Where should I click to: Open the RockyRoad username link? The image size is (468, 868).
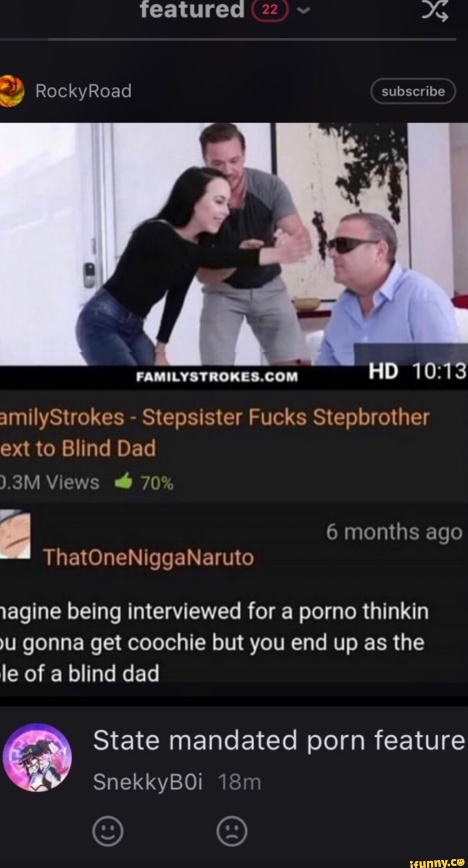click(x=83, y=91)
